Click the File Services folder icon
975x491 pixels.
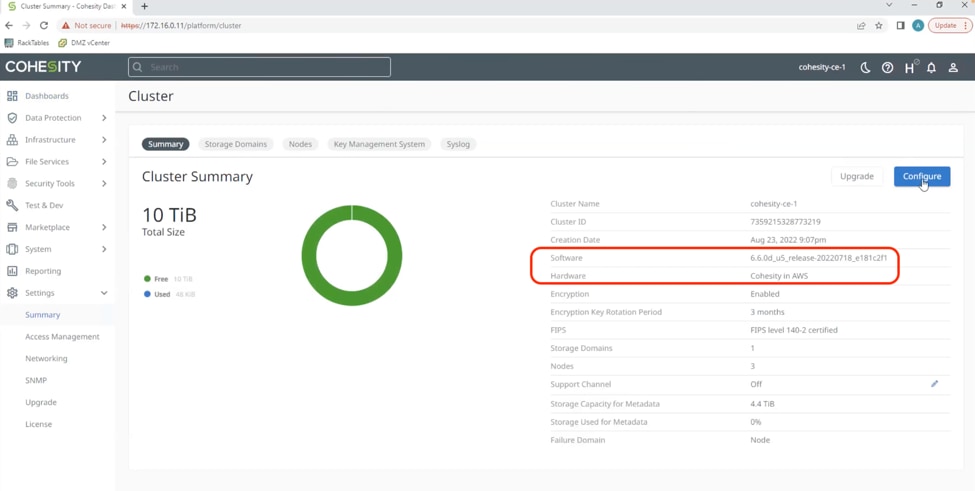click(x=12, y=162)
